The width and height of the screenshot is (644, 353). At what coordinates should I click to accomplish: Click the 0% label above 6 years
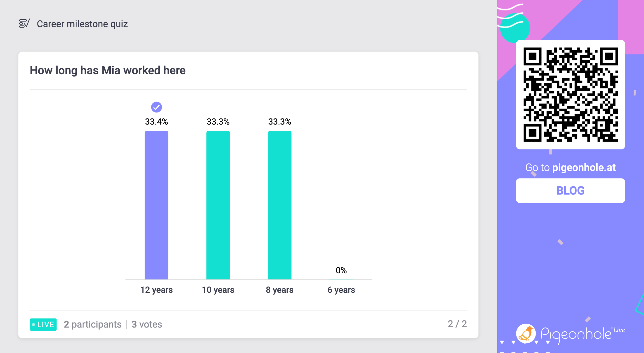(x=341, y=270)
